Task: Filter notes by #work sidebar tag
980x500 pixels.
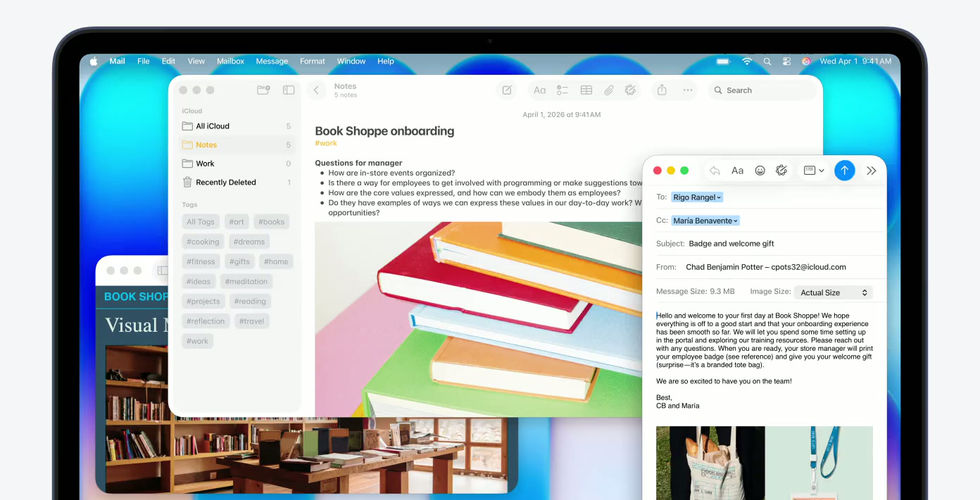Action: (x=198, y=341)
